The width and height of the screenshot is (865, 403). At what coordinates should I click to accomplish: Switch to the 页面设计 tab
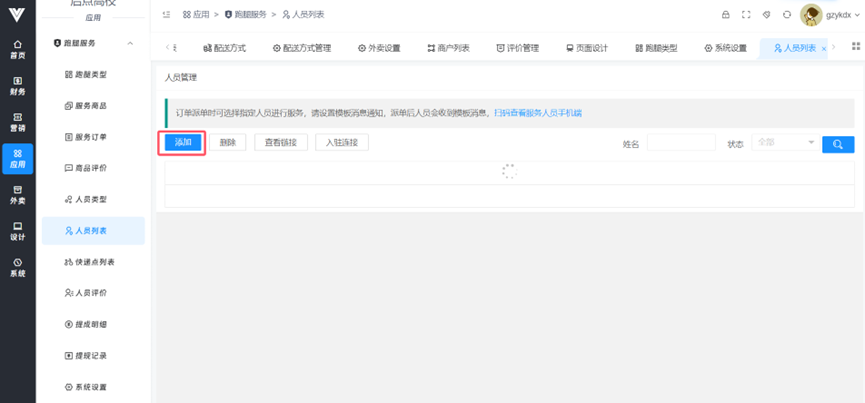click(x=590, y=48)
